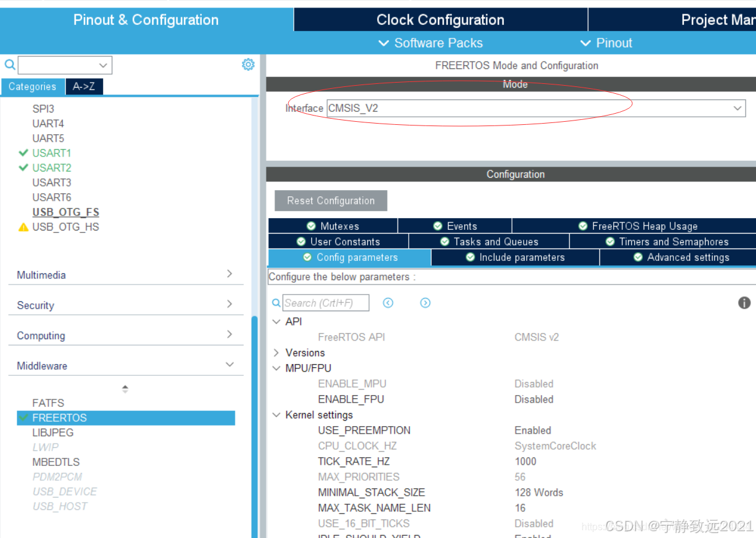Click the search magnifier icon top-left
Screen dimensions: 756x538
tap(9, 65)
